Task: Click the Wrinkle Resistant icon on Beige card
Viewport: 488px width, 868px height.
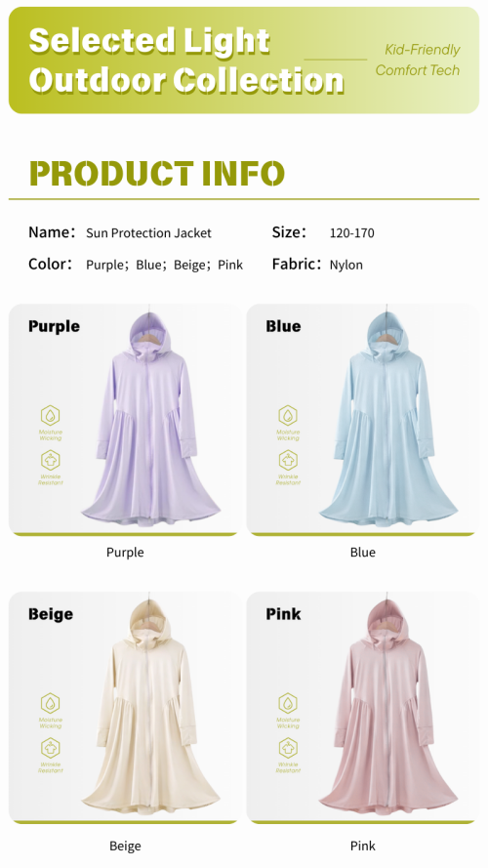Action: click(x=51, y=749)
